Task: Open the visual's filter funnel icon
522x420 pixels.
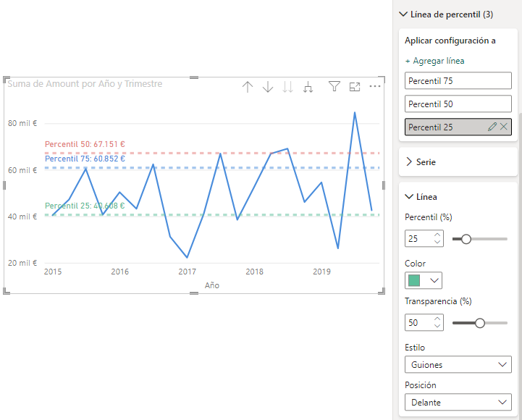Action: 334,87
